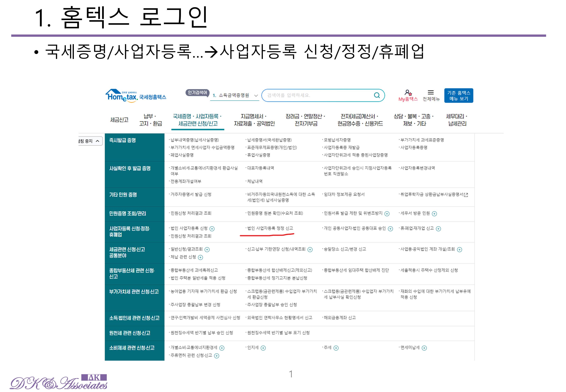The image size is (566, 392).
Task: Expand plus icon next to 인지세
Action: pos(263,348)
